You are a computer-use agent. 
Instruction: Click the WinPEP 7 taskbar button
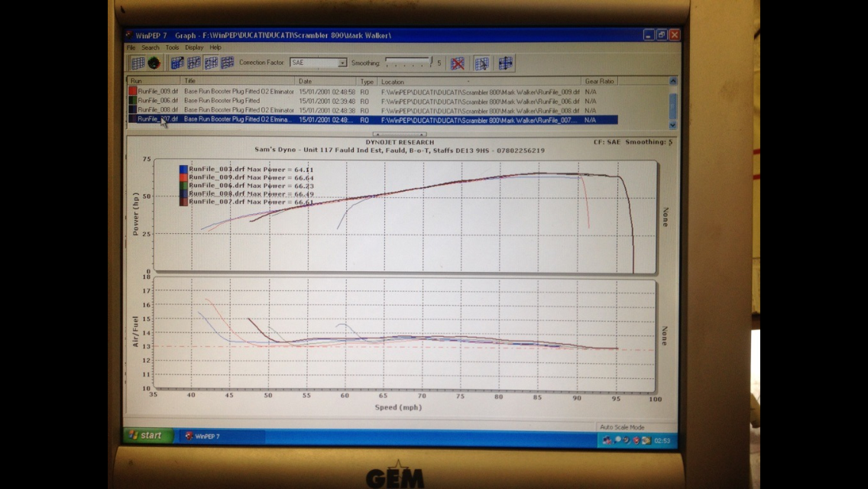point(222,436)
